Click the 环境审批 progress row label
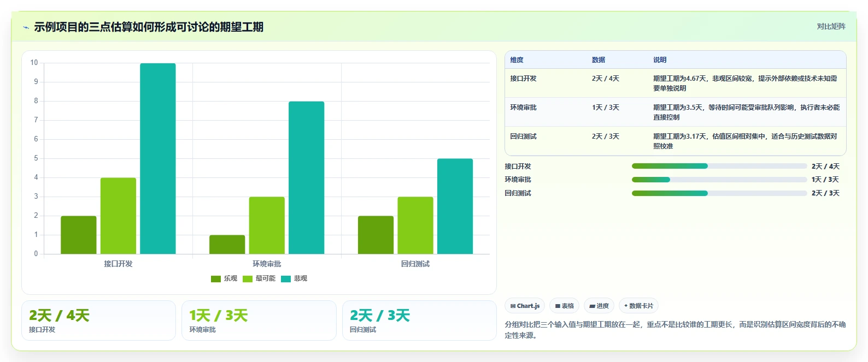 point(518,180)
